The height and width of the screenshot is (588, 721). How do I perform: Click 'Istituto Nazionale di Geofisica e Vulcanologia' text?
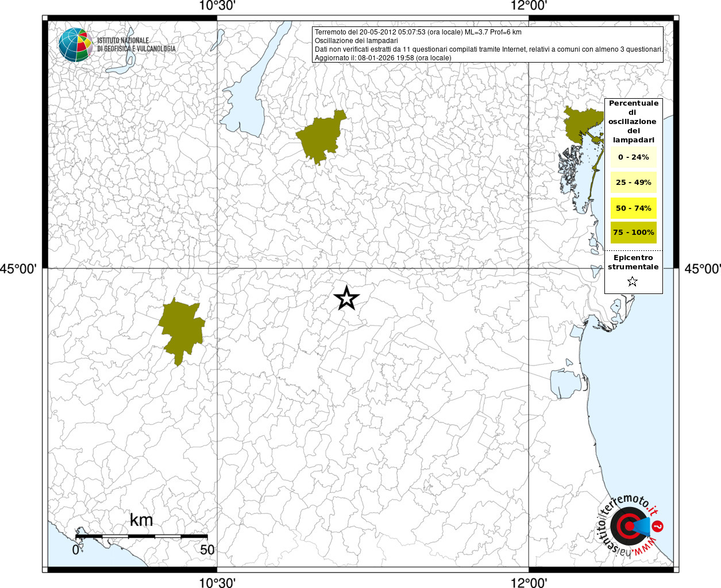[x=136, y=45]
